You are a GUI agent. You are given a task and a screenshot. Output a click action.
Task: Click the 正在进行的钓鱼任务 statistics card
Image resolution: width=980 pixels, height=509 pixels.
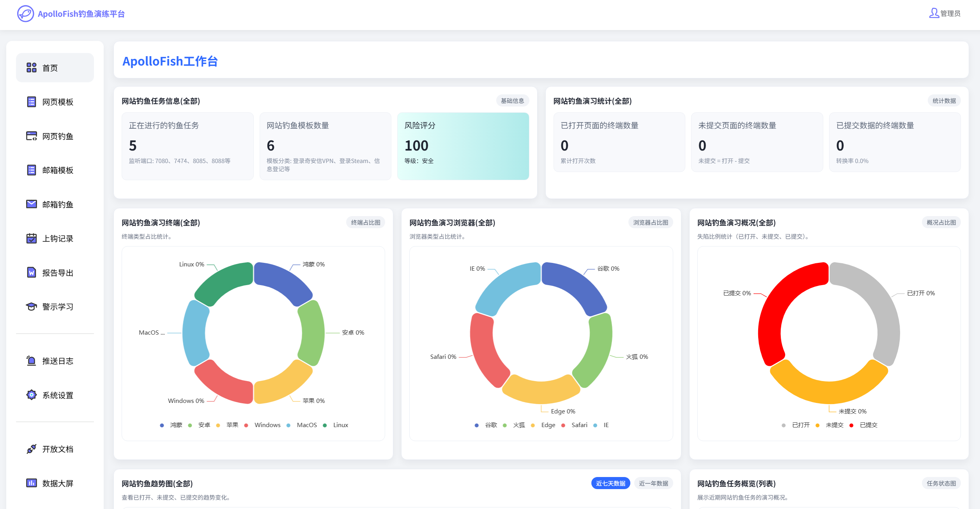click(188, 146)
